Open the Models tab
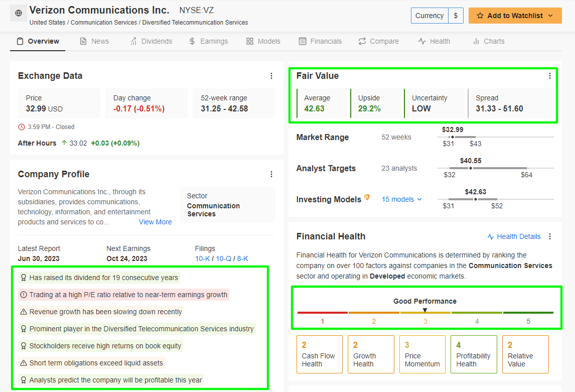The height and width of the screenshot is (392, 575). pos(263,42)
